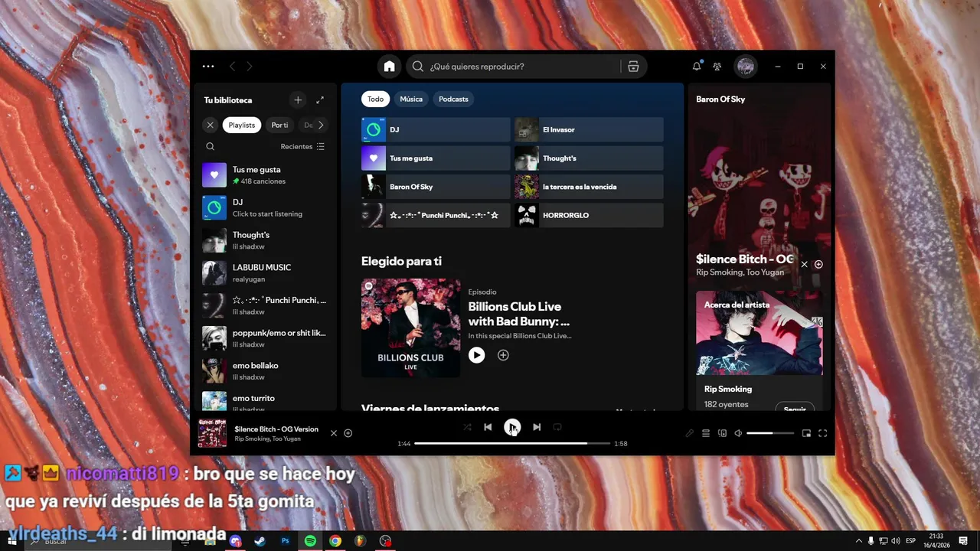Open Friend Activity icon
Screen dimensions: 980x551
point(717,67)
